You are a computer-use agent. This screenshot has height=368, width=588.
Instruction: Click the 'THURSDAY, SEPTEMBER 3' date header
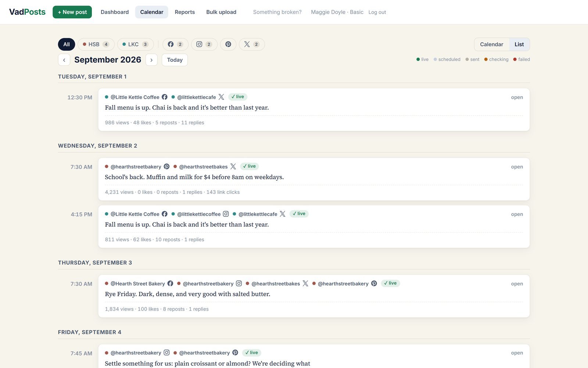click(95, 263)
